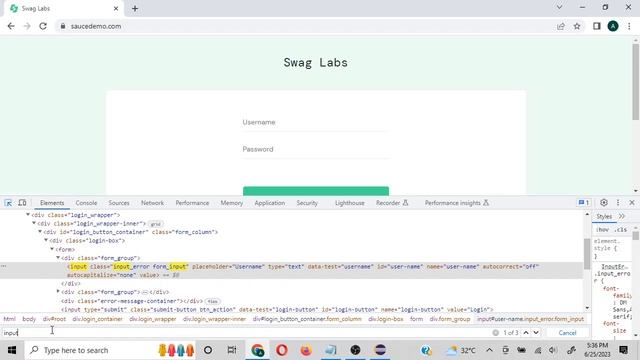
Task: Click the Elements tree scrollbar thumb
Action: [x=587, y=253]
